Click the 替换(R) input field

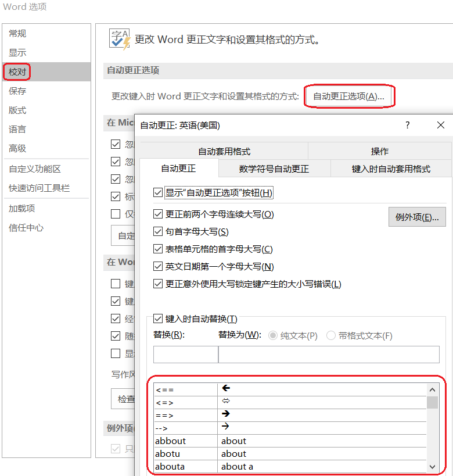(186, 355)
